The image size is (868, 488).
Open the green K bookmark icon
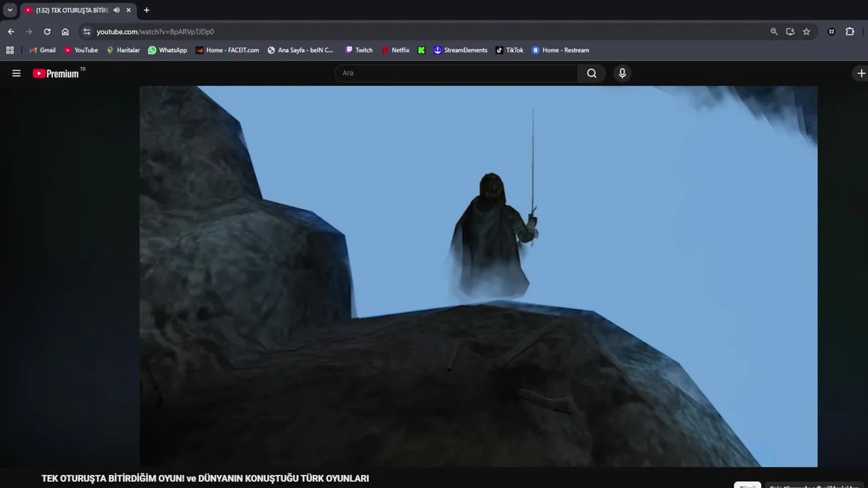(421, 50)
